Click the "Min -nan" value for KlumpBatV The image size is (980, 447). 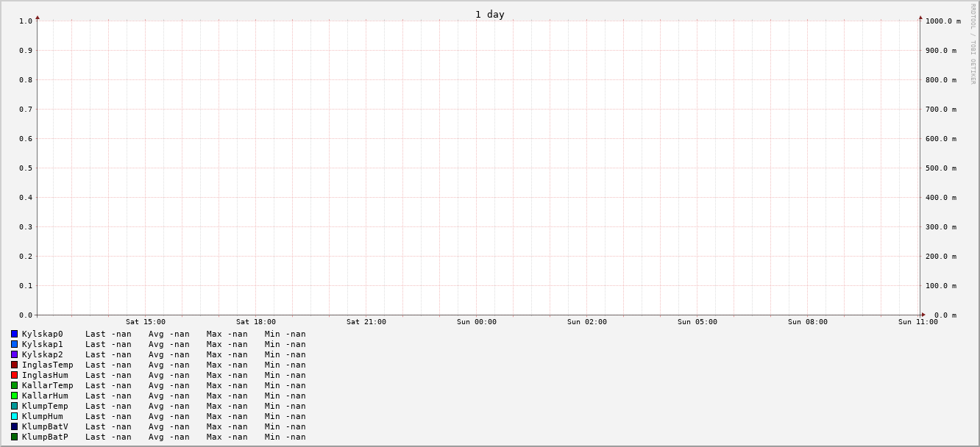pos(285,426)
